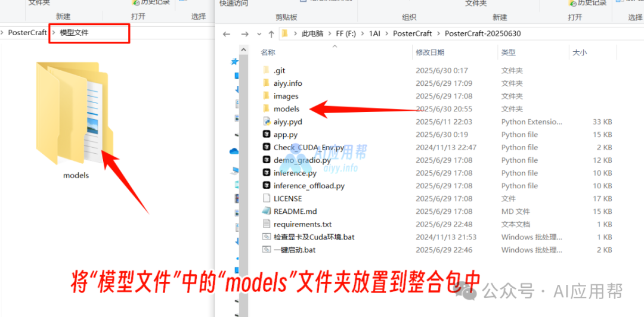Go up one folder level with up arrow
The height and width of the screenshot is (317, 644).
pos(271,34)
